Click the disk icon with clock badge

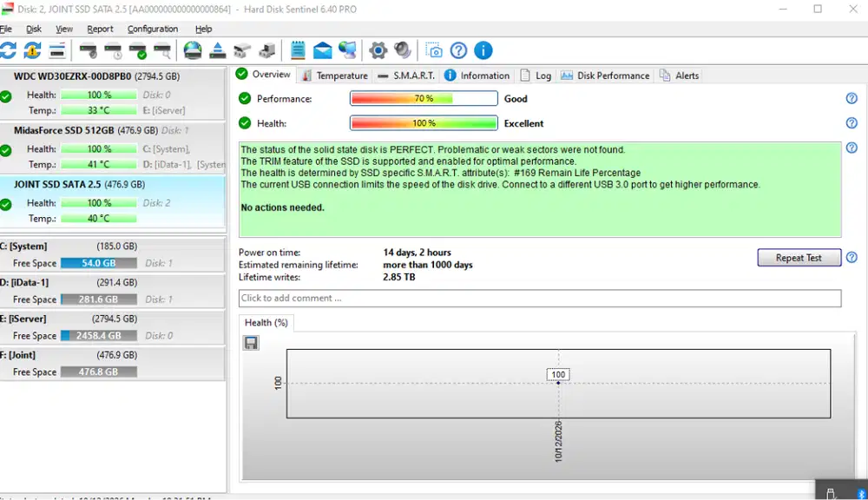point(113,50)
